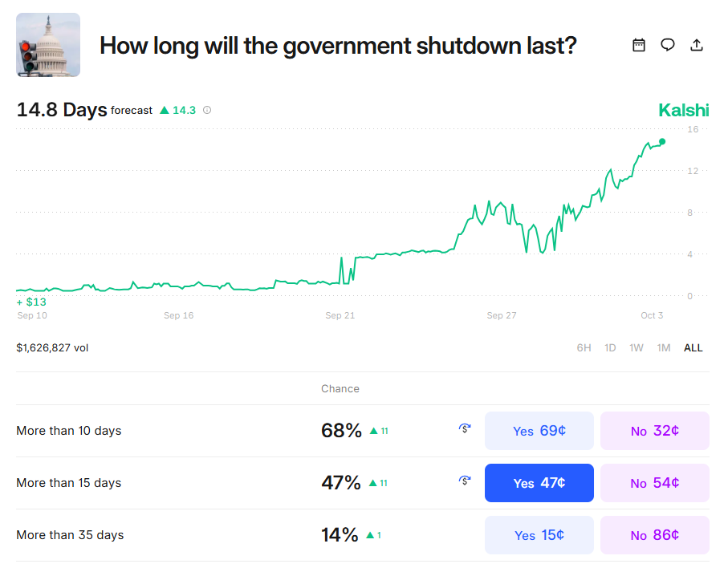Click the Capitol traffic light thumbnail
Image resolution: width=728 pixels, height=568 pixels.
(48, 45)
